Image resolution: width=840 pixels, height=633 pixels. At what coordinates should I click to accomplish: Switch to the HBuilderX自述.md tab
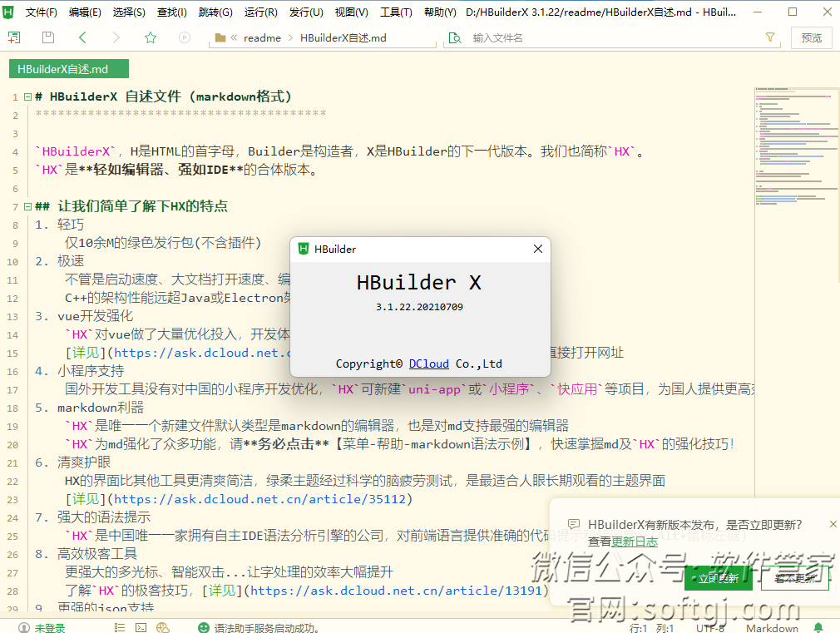[68, 68]
